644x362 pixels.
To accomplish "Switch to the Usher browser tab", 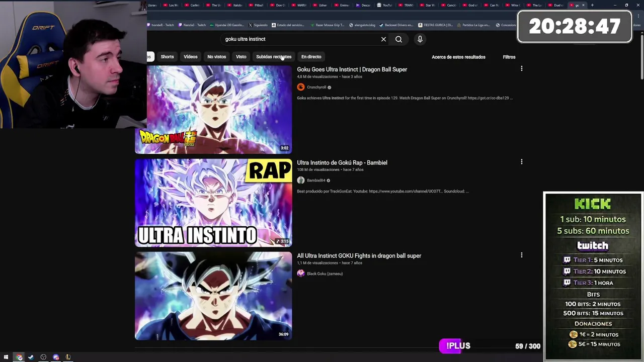I will 320,5.
